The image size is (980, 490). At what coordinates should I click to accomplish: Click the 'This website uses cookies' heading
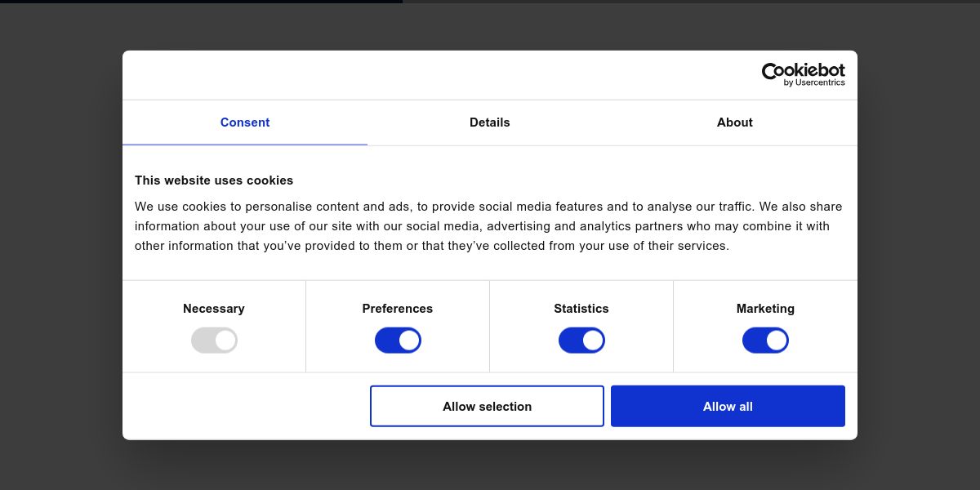click(x=214, y=180)
